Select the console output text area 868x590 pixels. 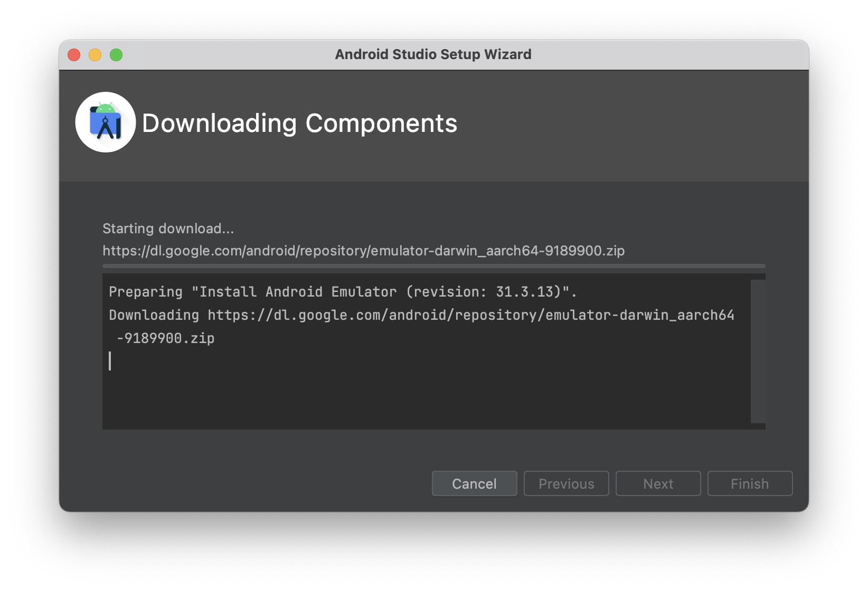pyautogui.click(x=422, y=369)
